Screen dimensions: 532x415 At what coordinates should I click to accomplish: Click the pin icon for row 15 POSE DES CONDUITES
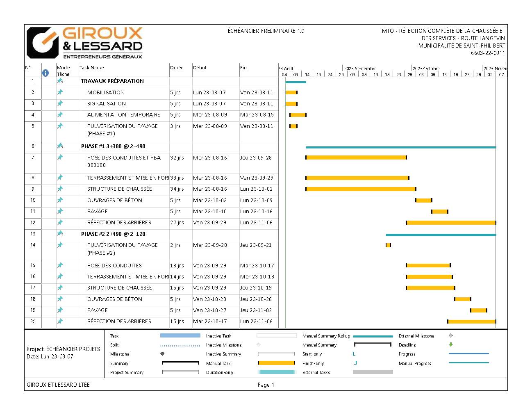coord(60,265)
